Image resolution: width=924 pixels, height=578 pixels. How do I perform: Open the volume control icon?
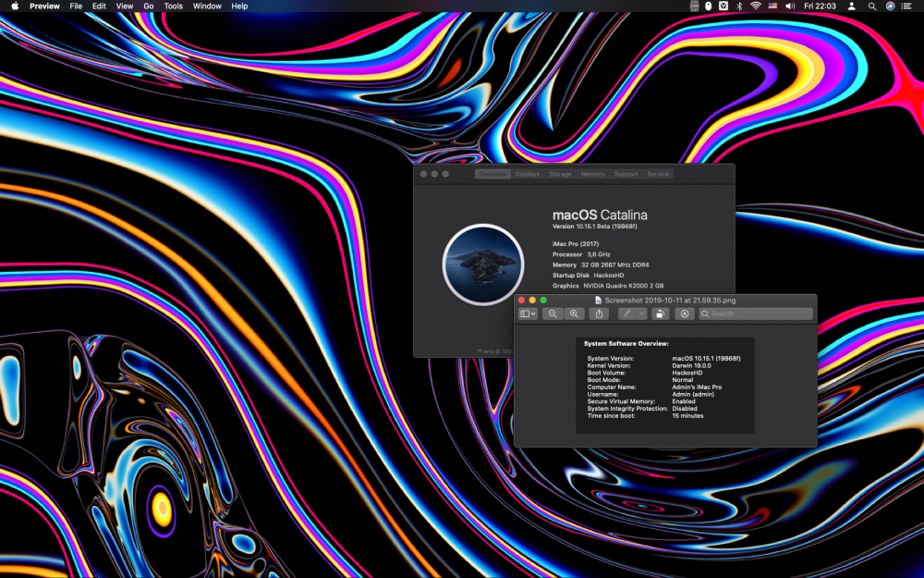tap(790, 6)
